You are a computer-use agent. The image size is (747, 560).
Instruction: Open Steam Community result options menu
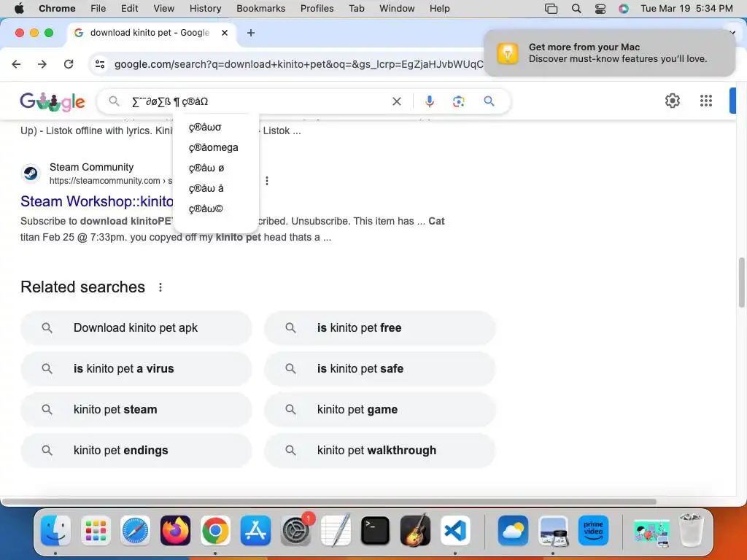point(267,181)
